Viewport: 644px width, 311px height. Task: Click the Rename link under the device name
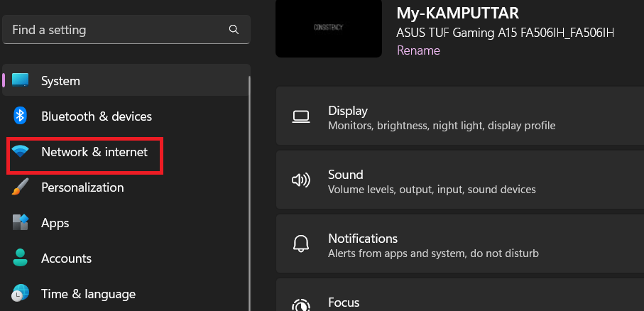coord(418,50)
